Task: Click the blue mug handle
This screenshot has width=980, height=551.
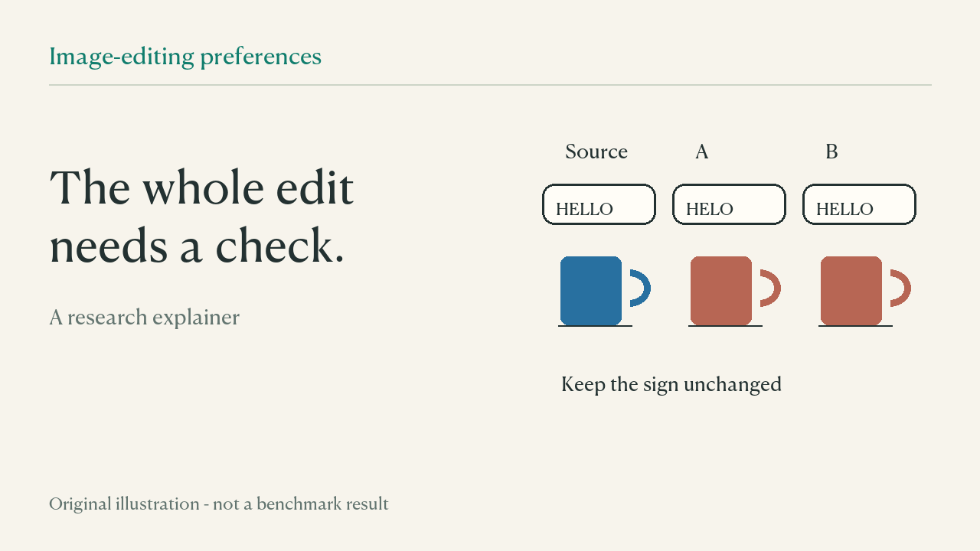Action: tap(641, 289)
